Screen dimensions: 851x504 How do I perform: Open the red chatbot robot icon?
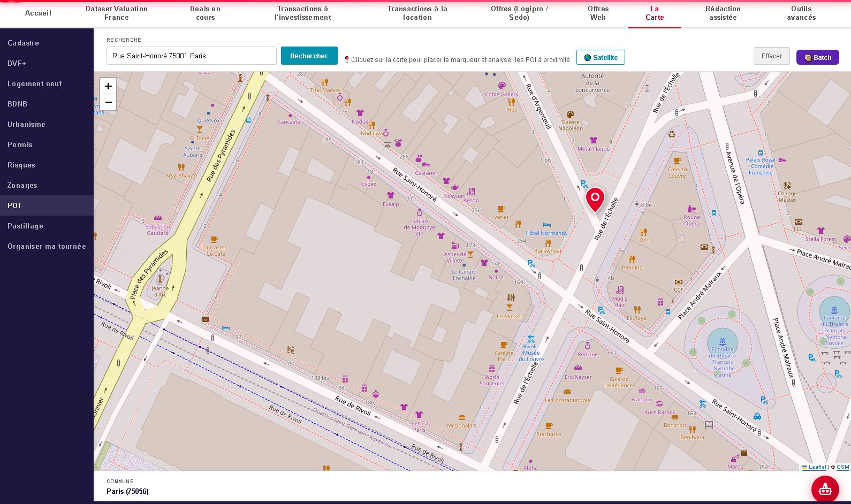[825, 489]
